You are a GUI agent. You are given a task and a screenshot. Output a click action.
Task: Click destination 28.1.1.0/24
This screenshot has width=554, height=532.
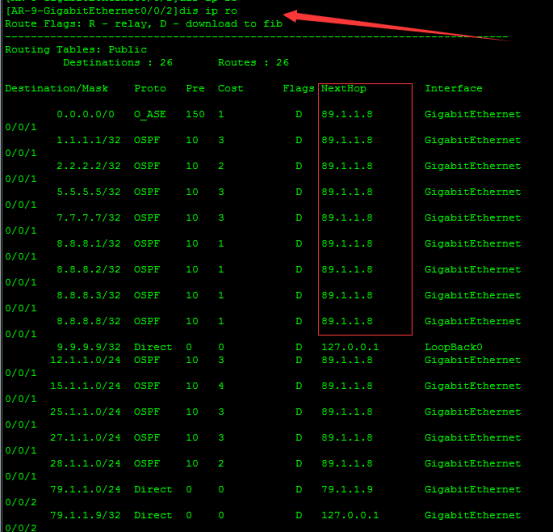coord(86,463)
